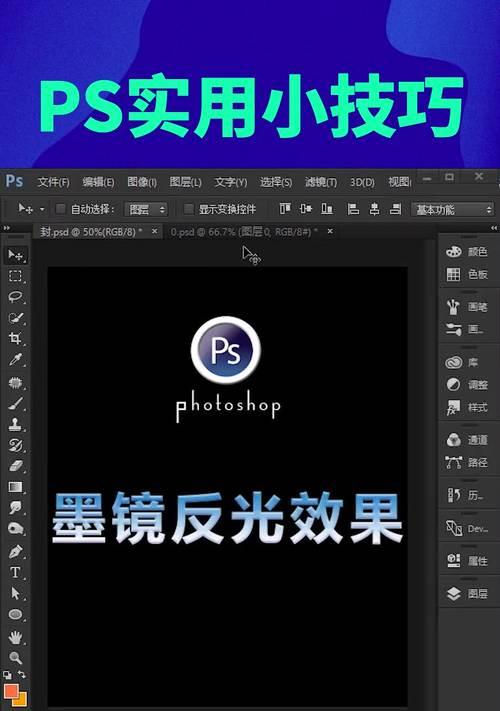Open the Device Preview panel

(x=467, y=528)
